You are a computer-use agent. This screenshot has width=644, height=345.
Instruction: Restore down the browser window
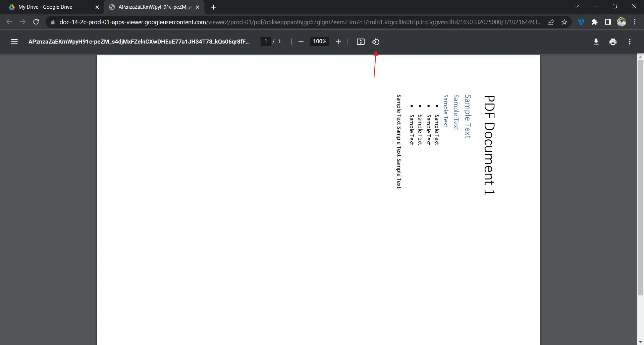[x=615, y=6]
